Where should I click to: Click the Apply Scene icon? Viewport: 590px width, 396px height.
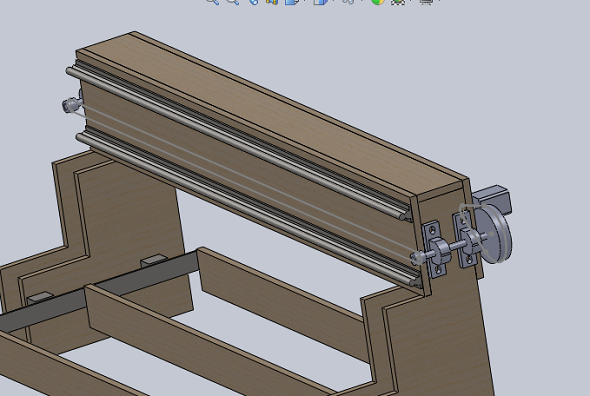(397, 1)
